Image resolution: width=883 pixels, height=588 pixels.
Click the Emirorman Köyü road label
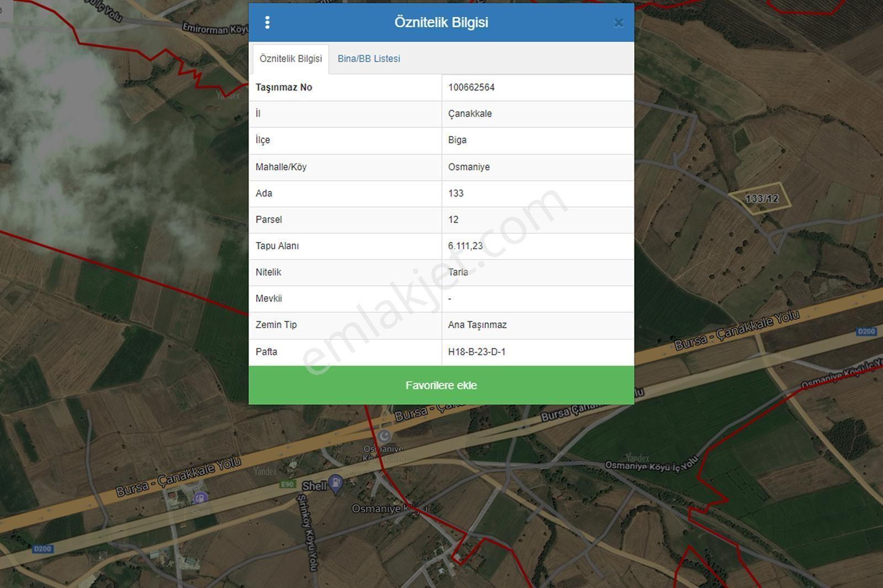215,29
